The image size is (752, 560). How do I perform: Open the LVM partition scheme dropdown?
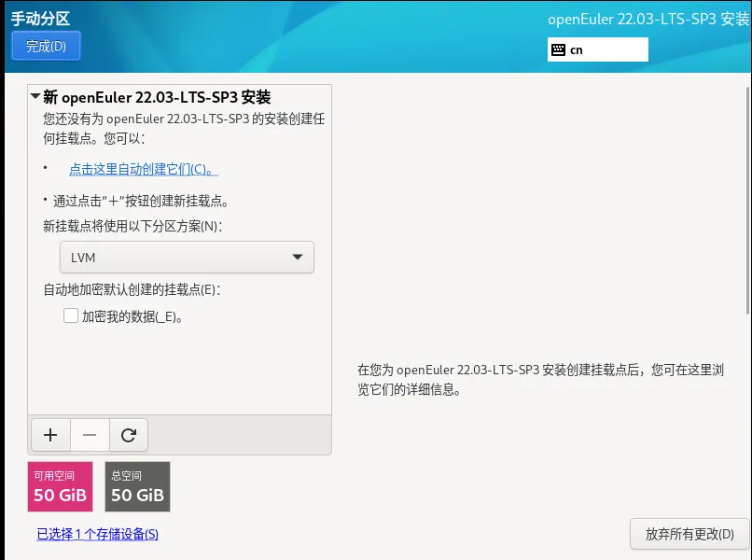coord(187,258)
